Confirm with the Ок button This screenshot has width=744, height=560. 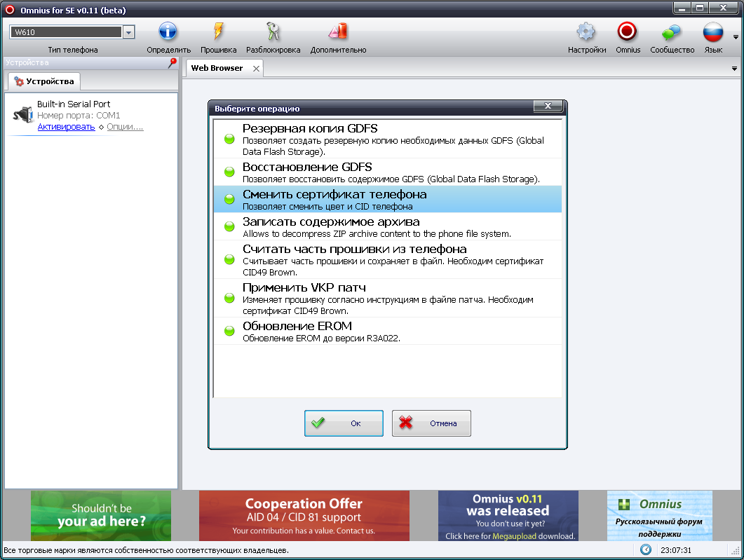click(344, 423)
